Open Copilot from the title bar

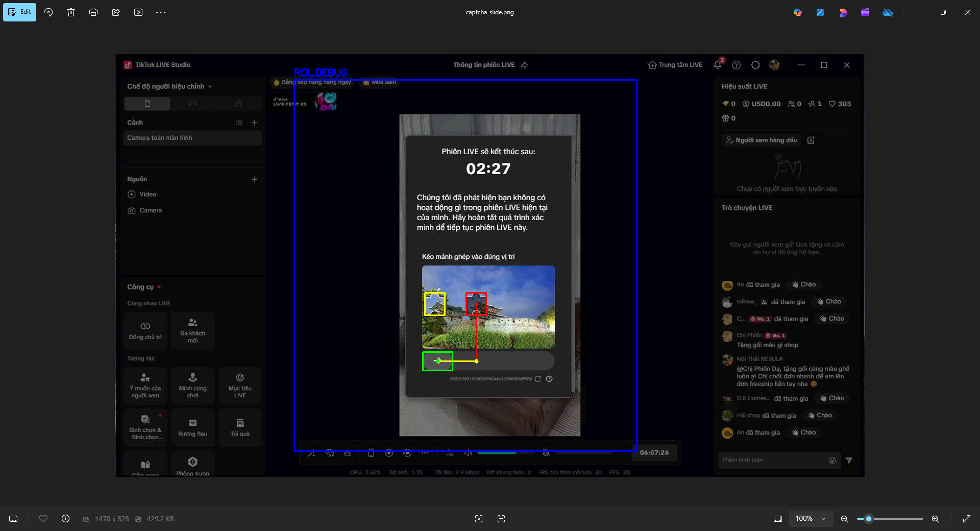797,12
